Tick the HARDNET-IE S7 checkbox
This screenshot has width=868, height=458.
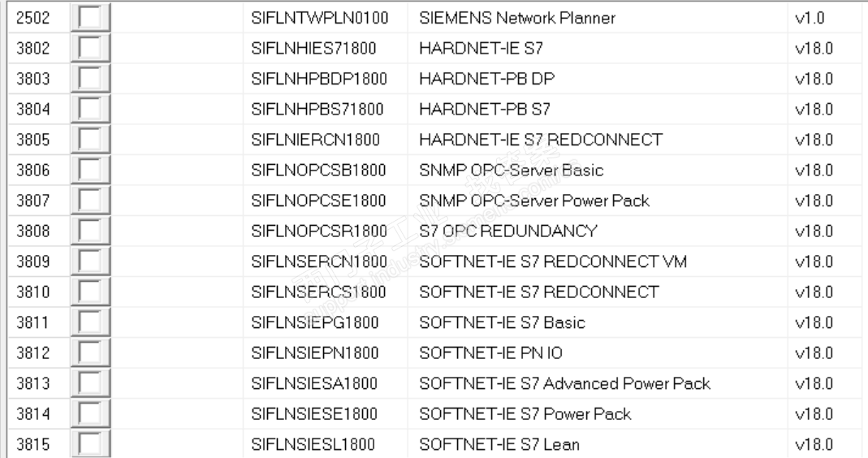(90, 48)
